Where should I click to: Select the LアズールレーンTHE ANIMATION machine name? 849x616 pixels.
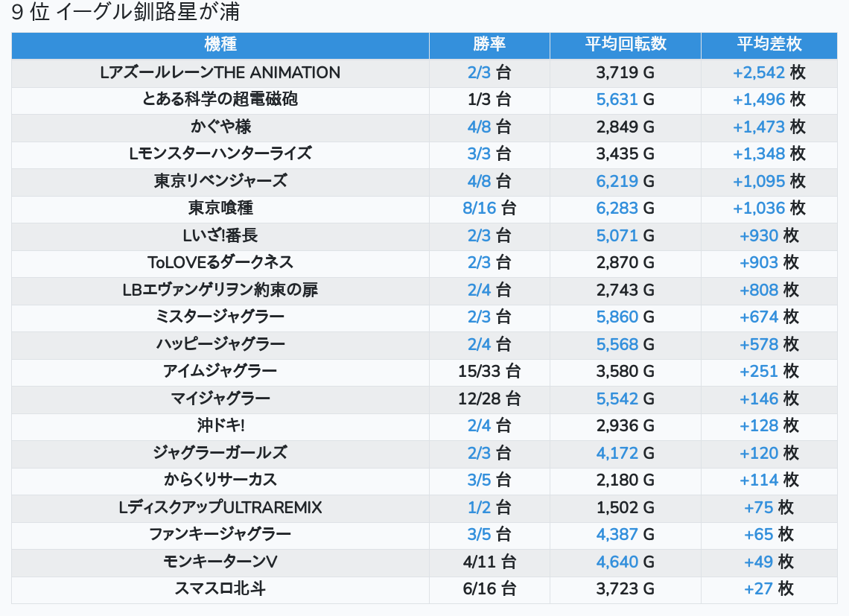tap(220, 73)
